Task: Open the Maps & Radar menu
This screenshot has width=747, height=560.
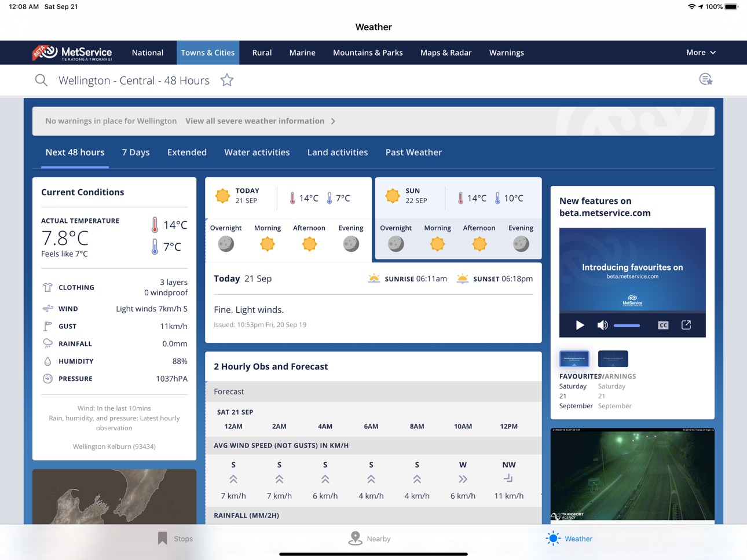Action: tap(446, 53)
